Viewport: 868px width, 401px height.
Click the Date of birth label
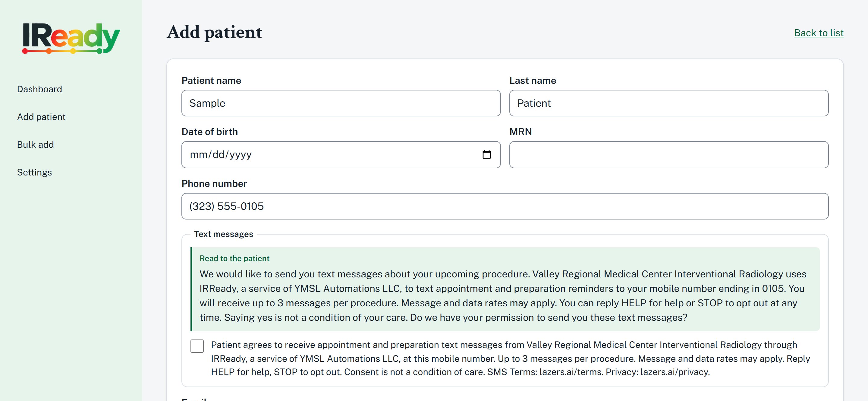point(209,132)
